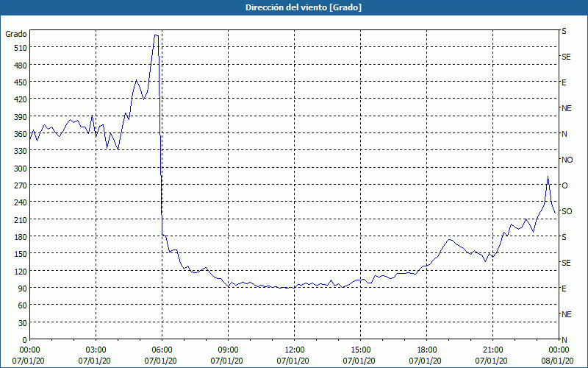This screenshot has height=368, width=588.
Task: Click the 21:00 time axis label
Action: (x=492, y=350)
